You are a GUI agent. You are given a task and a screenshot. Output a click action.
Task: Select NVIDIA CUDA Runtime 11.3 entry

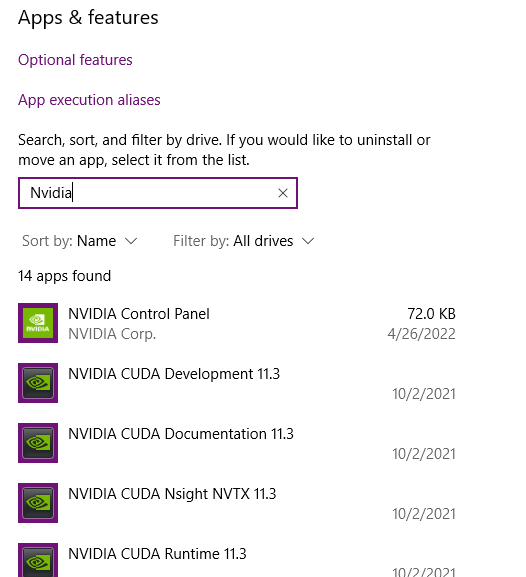[237, 558]
